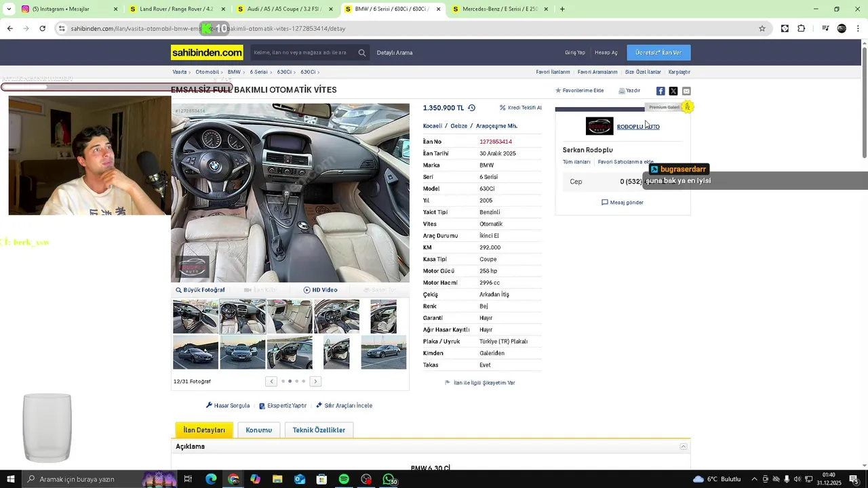Click Mesaj gönder to the seller
The height and width of the screenshot is (488, 868).
(x=623, y=203)
